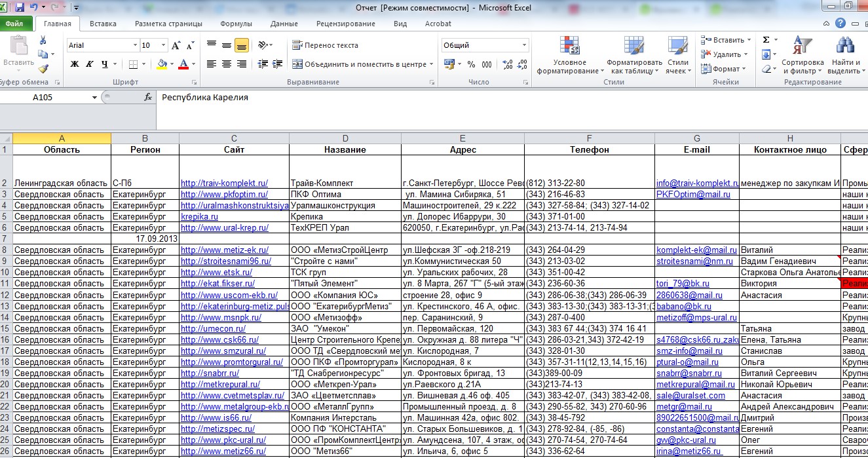Click the AutoSum sigma icon
This screenshot has width=868, height=458.
(766, 40)
